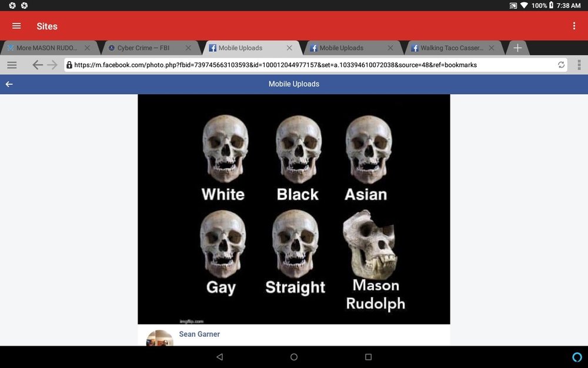The width and height of the screenshot is (588, 368).
Task: Switch to the More MASON RUDO... tab
Action: pos(46,48)
